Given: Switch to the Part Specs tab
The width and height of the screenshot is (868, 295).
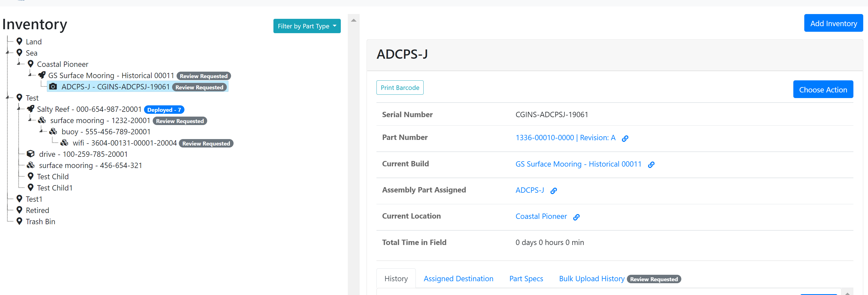Looking at the screenshot, I should point(526,278).
